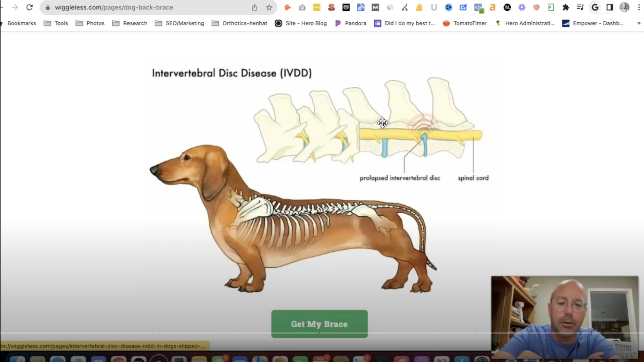This screenshot has height=362, width=644.
Task: Click the Google G extension icon
Action: [x=595, y=7]
